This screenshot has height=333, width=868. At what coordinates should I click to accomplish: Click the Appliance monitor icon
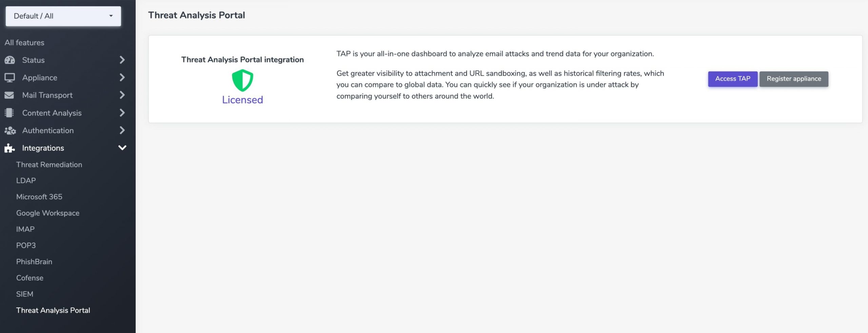(x=9, y=78)
